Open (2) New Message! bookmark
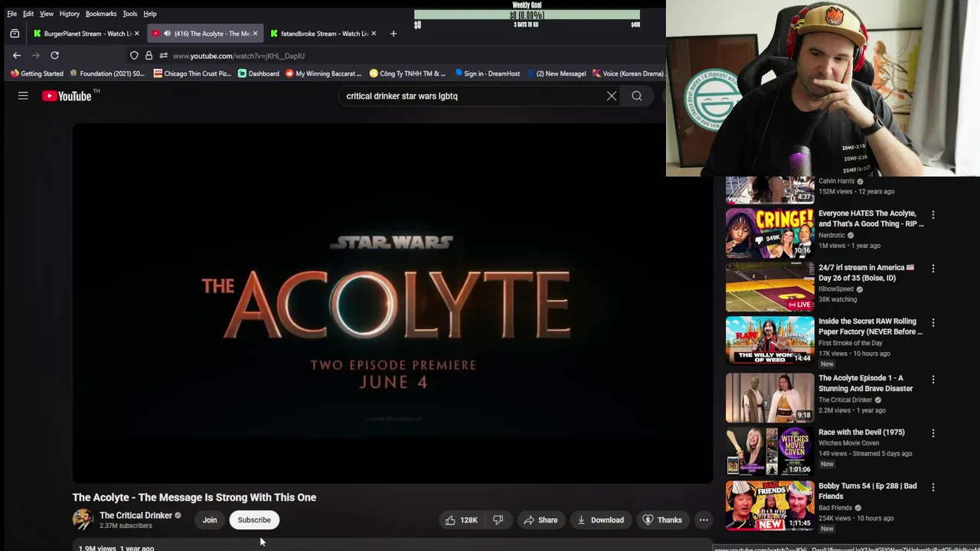The width and height of the screenshot is (980, 551). coord(556,73)
